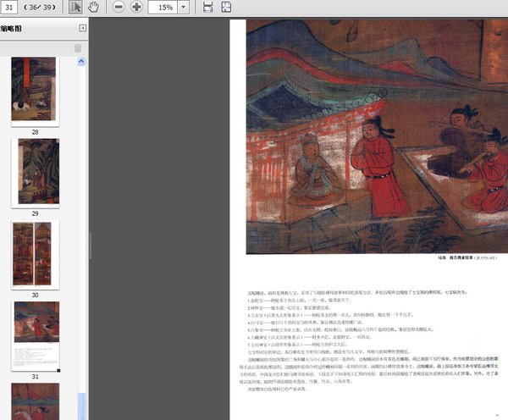Click the (36/39) page count label
Viewport: 508px width, 420px height.
point(40,7)
